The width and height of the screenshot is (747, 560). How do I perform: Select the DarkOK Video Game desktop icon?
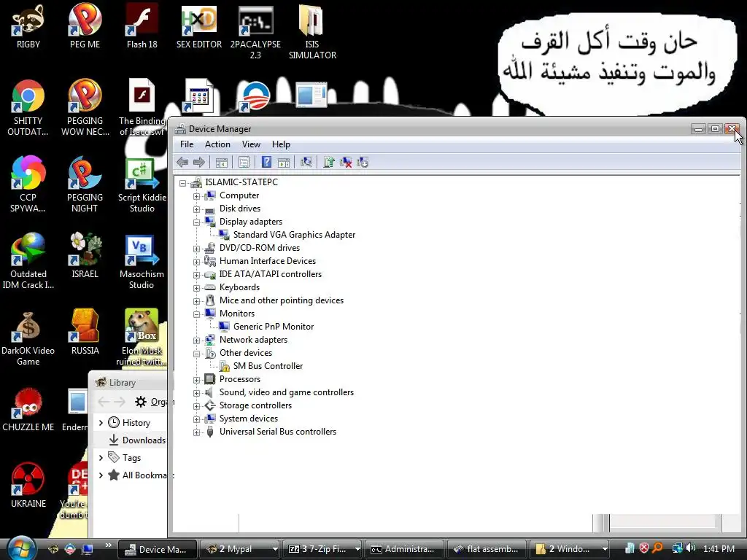(x=28, y=339)
